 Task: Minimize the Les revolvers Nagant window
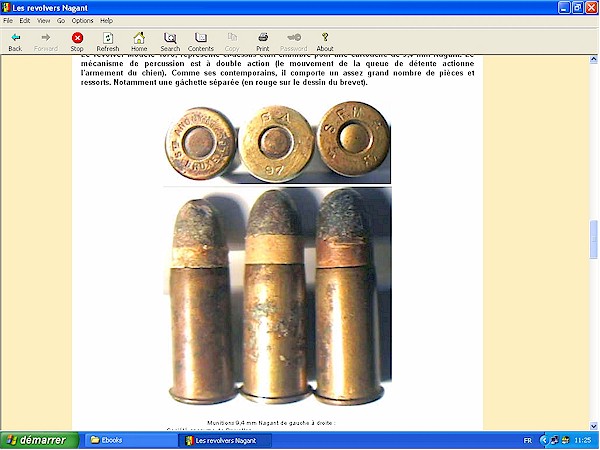(x=564, y=8)
